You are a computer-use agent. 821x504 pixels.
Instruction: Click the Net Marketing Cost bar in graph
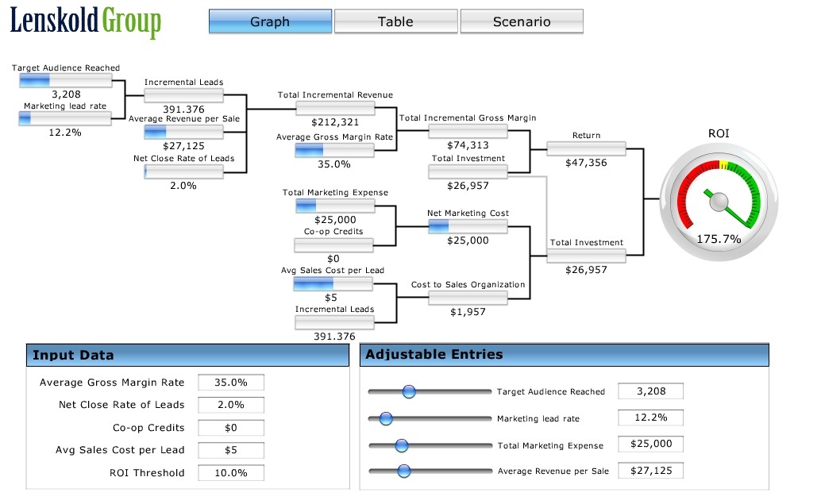tap(468, 226)
